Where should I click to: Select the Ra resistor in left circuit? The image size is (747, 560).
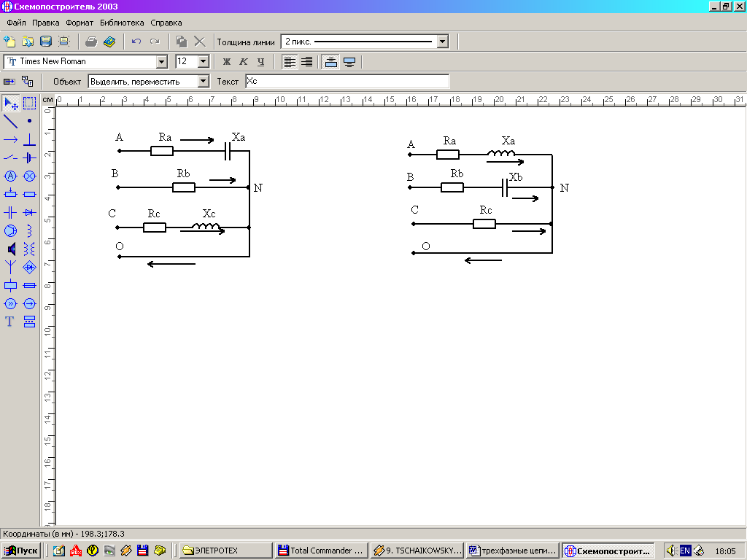pyautogui.click(x=162, y=151)
